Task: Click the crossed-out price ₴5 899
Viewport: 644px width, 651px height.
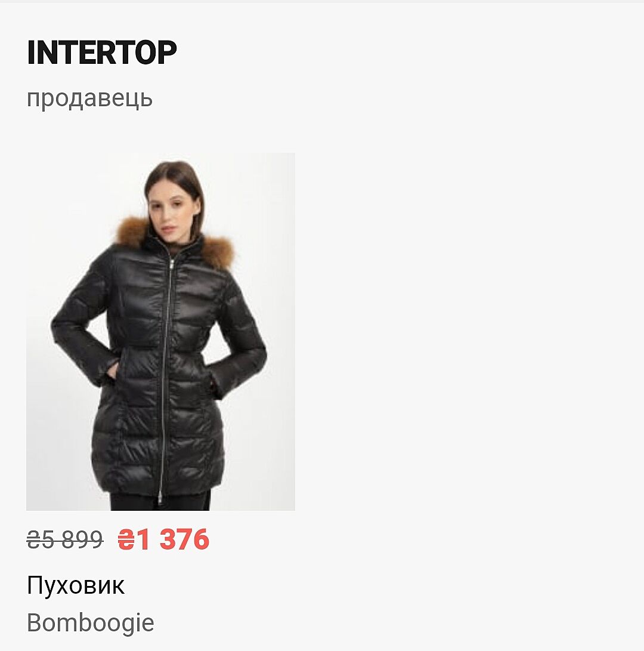Action: 65,540
